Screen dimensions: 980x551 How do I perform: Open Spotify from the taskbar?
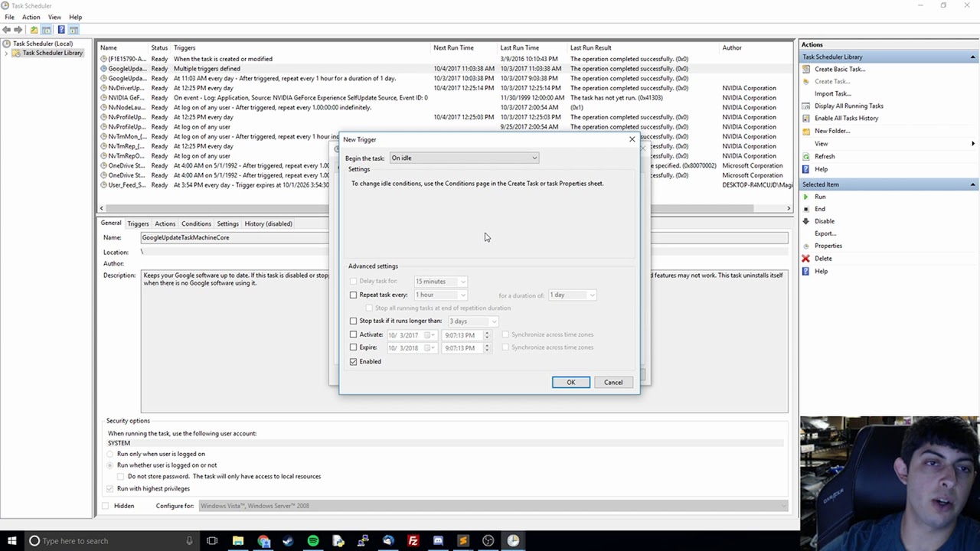coord(313,540)
